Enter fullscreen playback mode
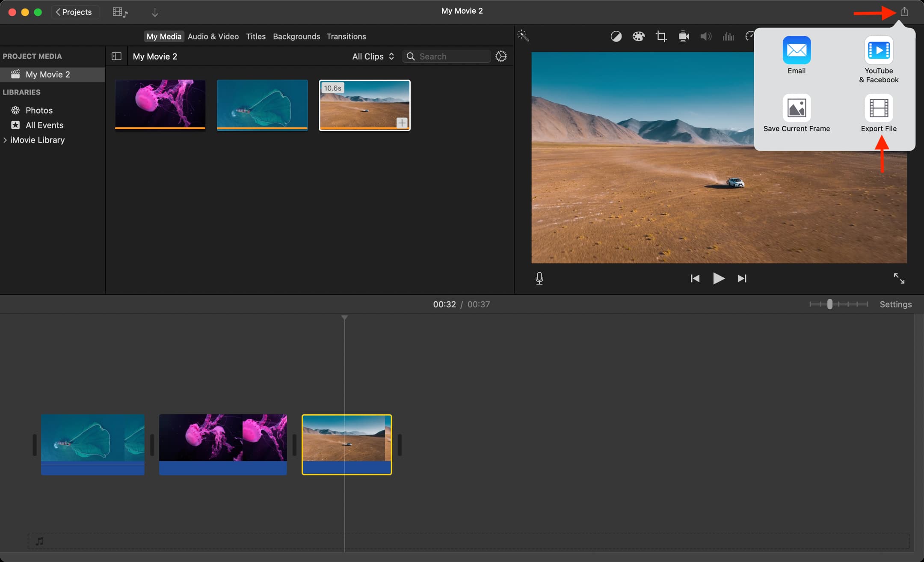 (899, 278)
